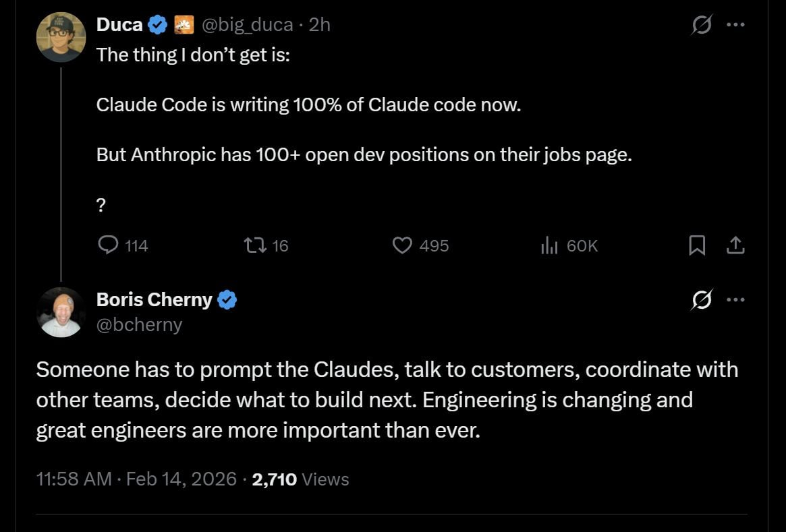Viewport: 786px width, 532px height.
Task: Reply to Duca's tweet
Action: 109,245
